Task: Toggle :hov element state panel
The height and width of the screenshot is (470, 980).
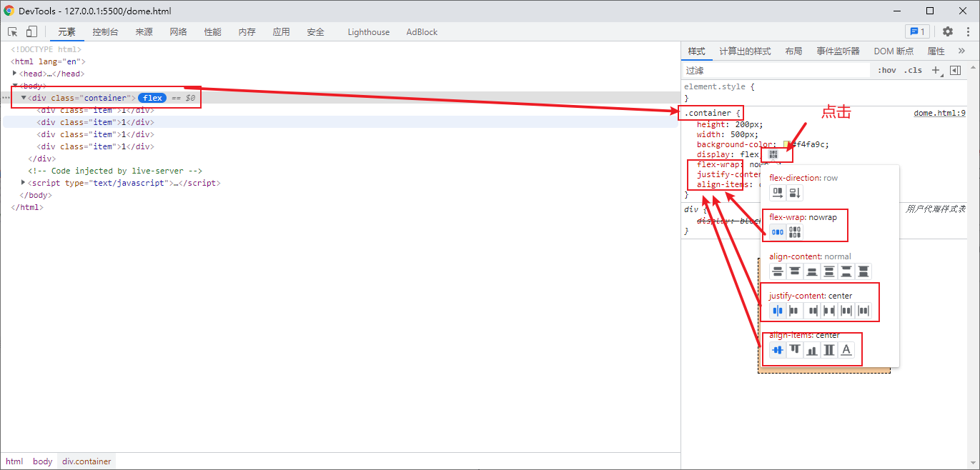Action: (887, 70)
